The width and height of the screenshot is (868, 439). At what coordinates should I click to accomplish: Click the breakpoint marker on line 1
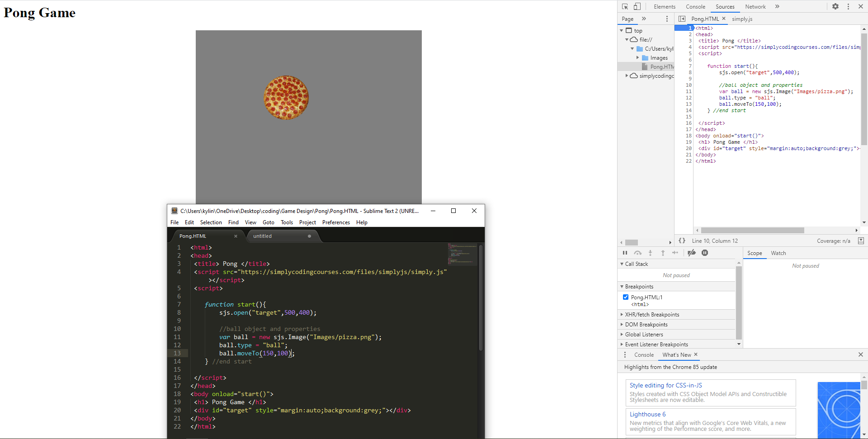(684, 28)
